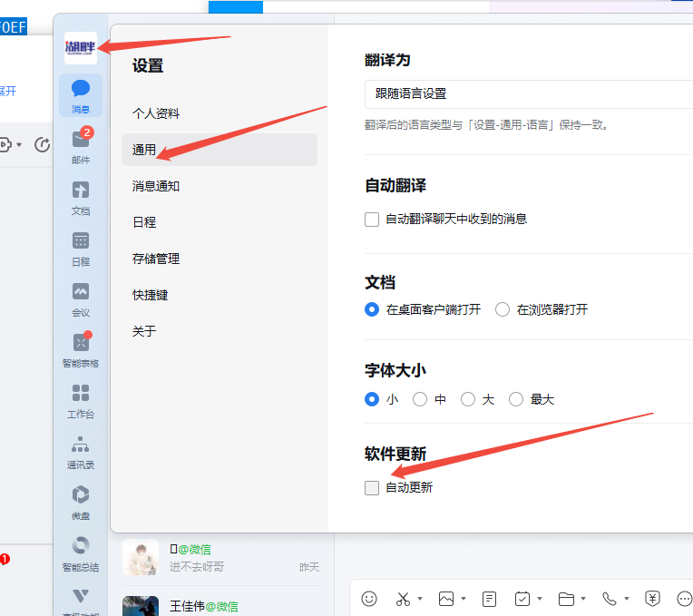Choose font size 中
693x616 pixels.
[420, 399]
